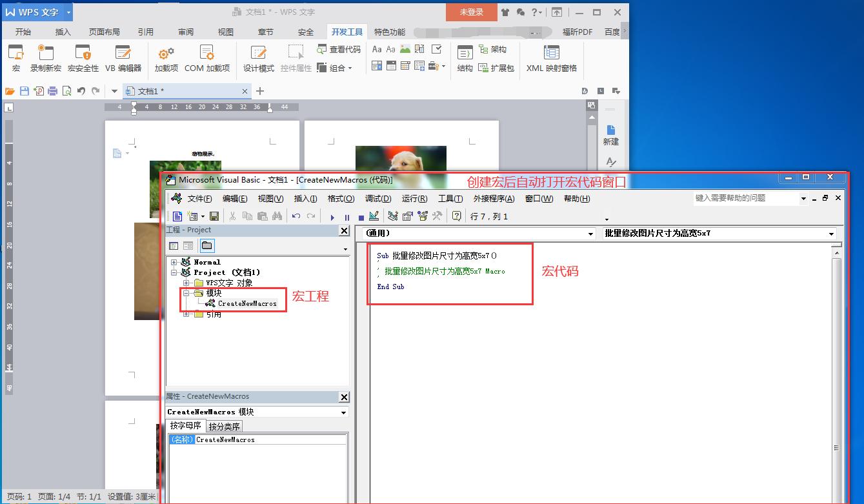Viewport: 864px width, 504px height.
Task: Switch to 按分类序 tab in Properties
Action: point(224,426)
